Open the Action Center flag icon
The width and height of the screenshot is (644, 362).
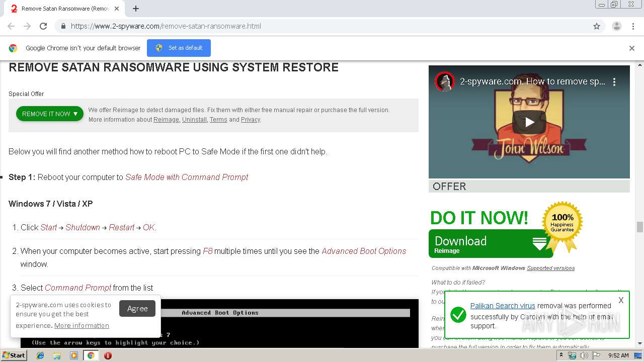click(x=596, y=355)
